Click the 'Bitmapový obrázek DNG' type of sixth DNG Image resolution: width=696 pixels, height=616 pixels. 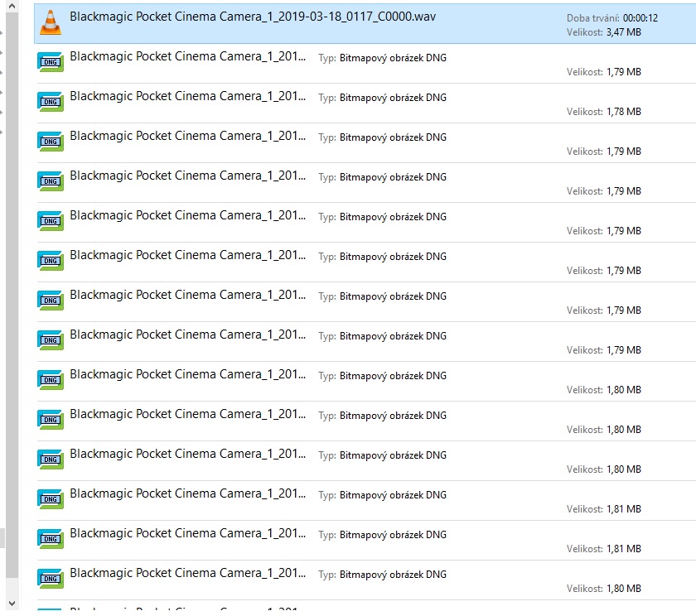(393, 257)
